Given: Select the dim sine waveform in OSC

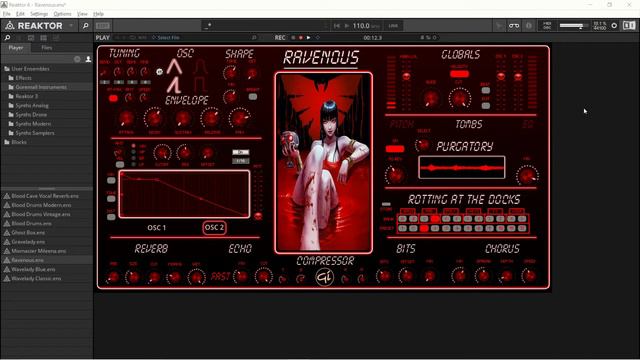Looking at the screenshot, I should pyautogui.click(x=200, y=67).
